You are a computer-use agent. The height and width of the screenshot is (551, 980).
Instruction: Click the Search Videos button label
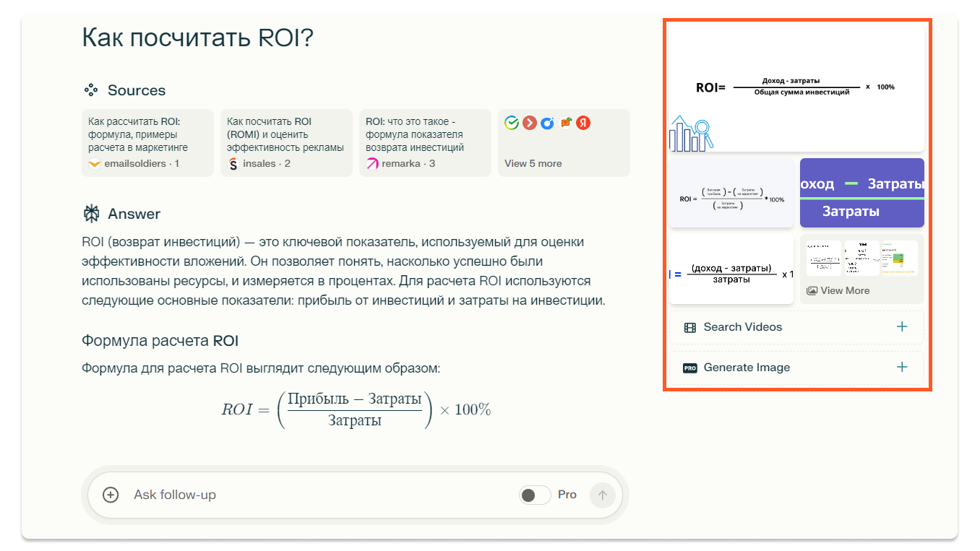743,327
